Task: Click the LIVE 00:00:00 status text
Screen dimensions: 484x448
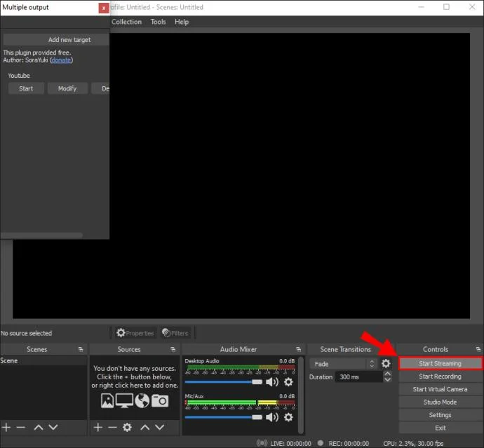Action: click(x=290, y=443)
